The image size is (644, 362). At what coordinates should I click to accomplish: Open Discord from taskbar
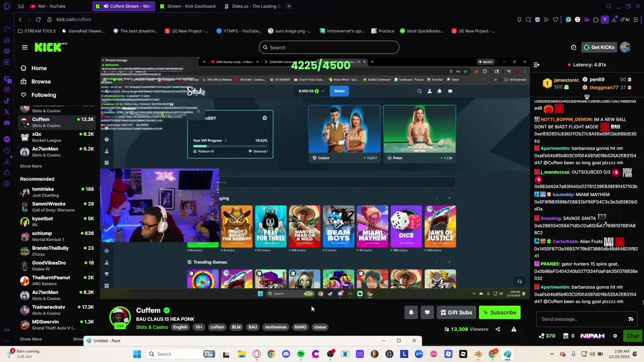coord(286,354)
